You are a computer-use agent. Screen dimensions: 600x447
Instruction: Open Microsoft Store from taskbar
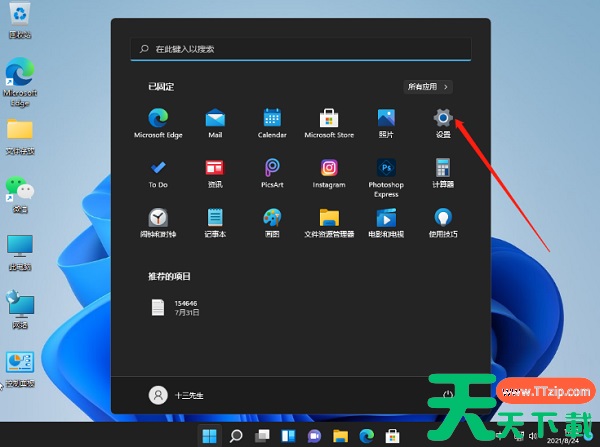click(392, 436)
